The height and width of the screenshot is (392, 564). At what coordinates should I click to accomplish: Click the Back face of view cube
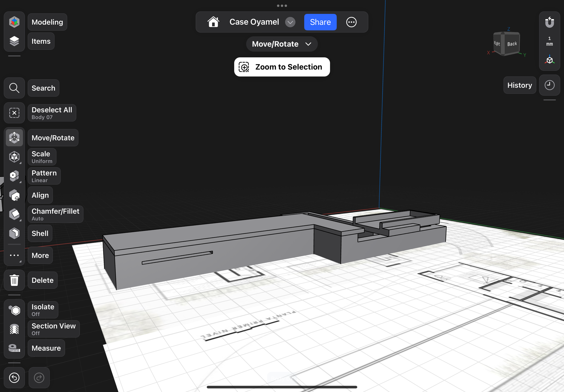[512, 44]
